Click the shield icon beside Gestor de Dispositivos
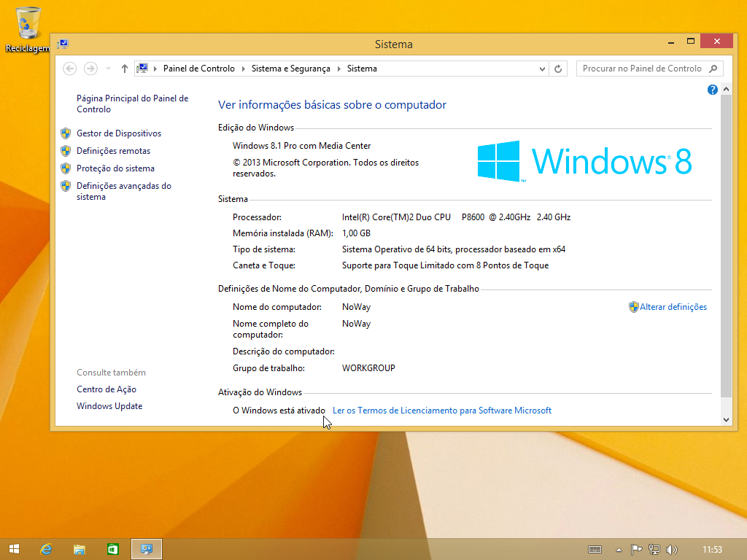The height and width of the screenshot is (560, 747). point(66,133)
